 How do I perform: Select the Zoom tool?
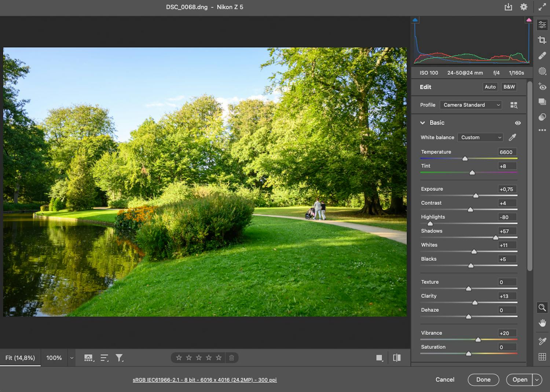[542, 307]
